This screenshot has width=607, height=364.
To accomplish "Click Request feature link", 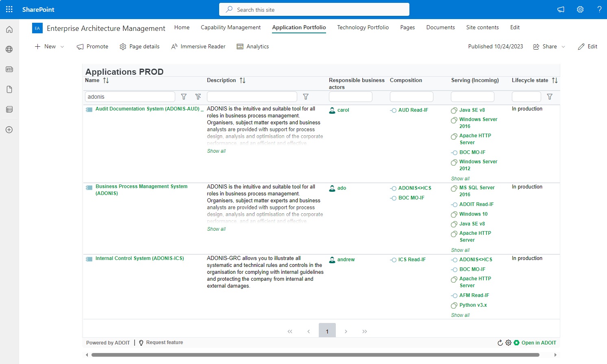I will (161, 342).
